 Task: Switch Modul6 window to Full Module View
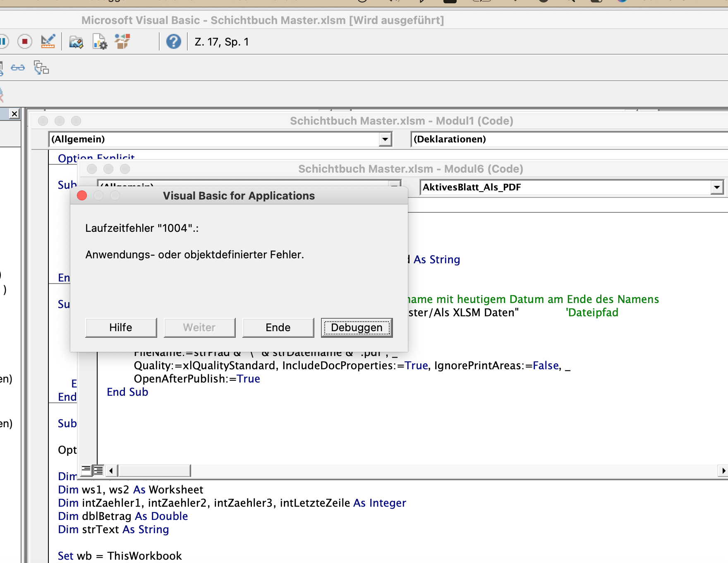click(98, 470)
